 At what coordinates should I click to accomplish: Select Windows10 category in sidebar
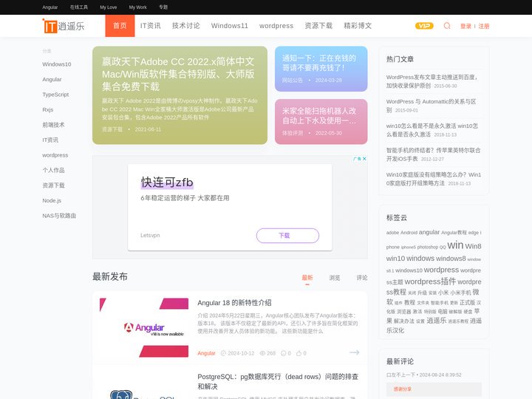tap(57, 64)
